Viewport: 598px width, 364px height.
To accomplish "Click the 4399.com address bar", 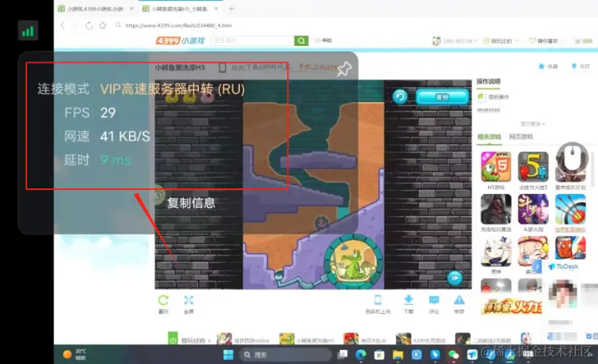I will [178, 25].
